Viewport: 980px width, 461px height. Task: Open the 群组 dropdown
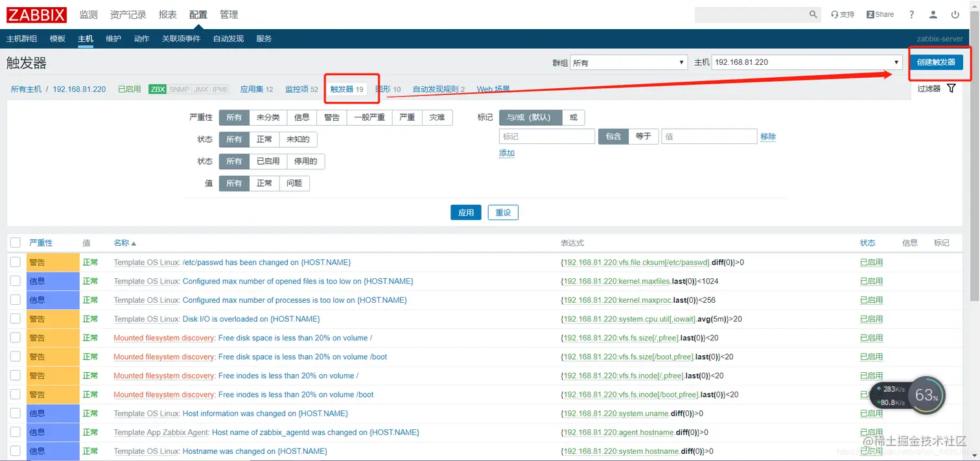(x=629, y=62)
